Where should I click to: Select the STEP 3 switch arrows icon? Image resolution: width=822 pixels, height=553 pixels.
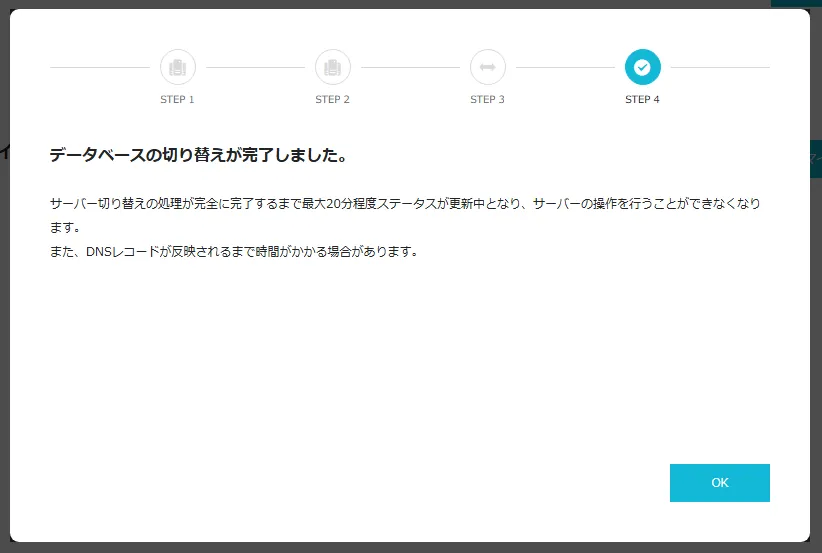[488, 67]
